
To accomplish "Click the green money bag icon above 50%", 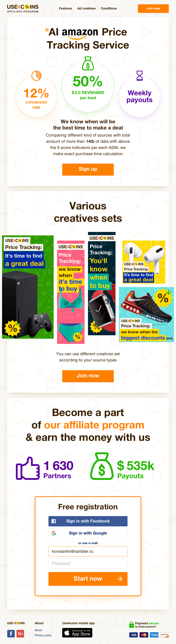I will point(88,64).
